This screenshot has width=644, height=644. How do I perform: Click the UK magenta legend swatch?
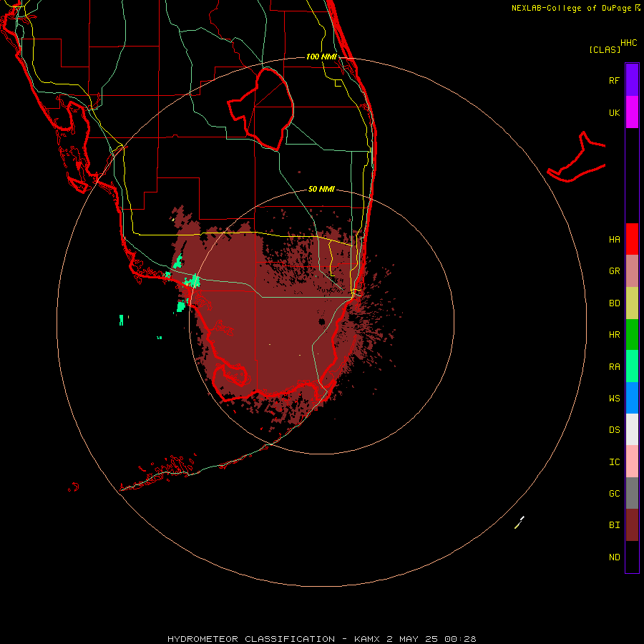click(632, 112)
